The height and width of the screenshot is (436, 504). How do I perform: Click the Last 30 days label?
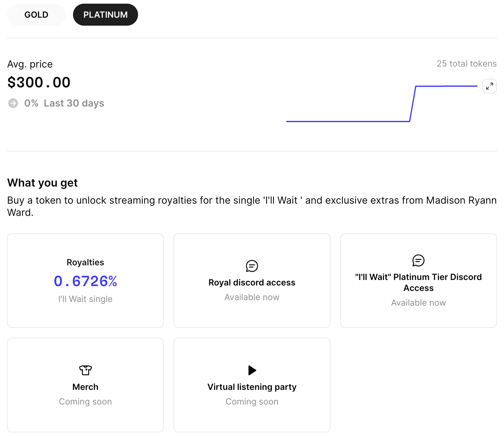point(74,103)
